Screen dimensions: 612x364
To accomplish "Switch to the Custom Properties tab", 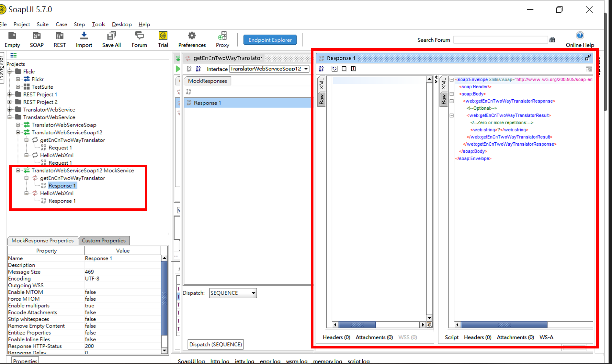I will tap(104, 241).
